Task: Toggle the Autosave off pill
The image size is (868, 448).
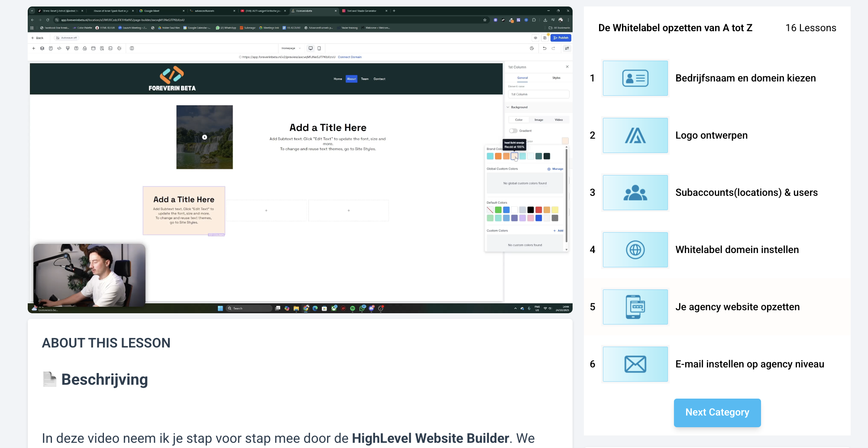Action: coord(67,38)
